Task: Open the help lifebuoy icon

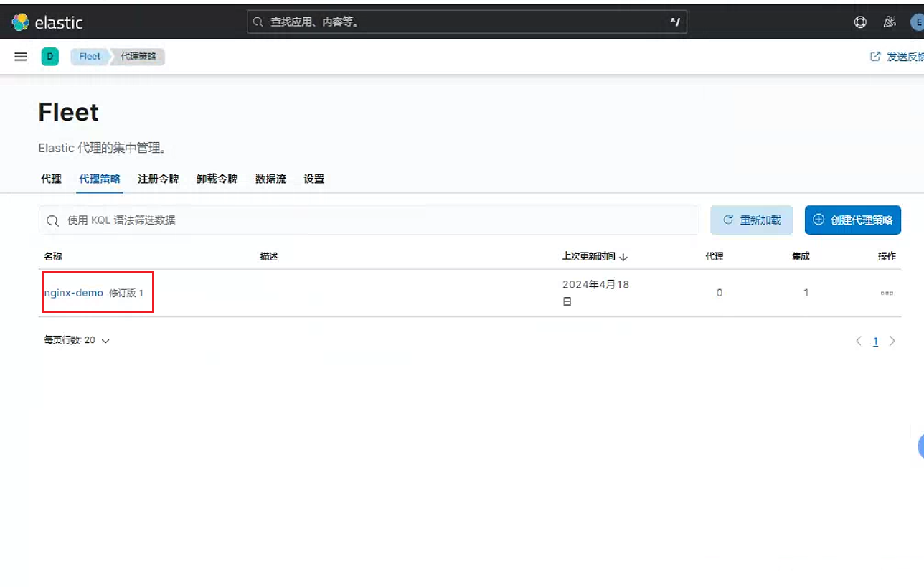Action: point(860,22)
